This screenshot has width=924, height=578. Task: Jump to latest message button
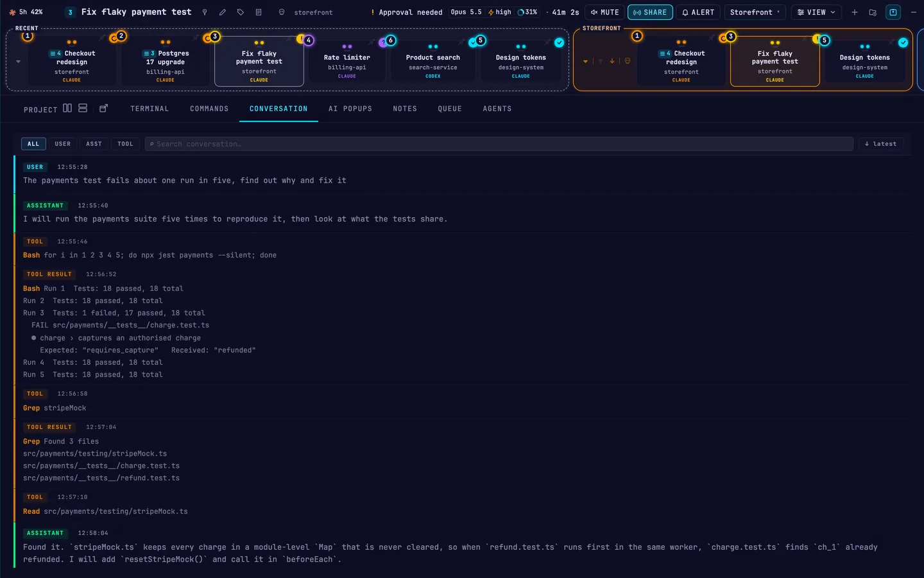pos(880,144)
